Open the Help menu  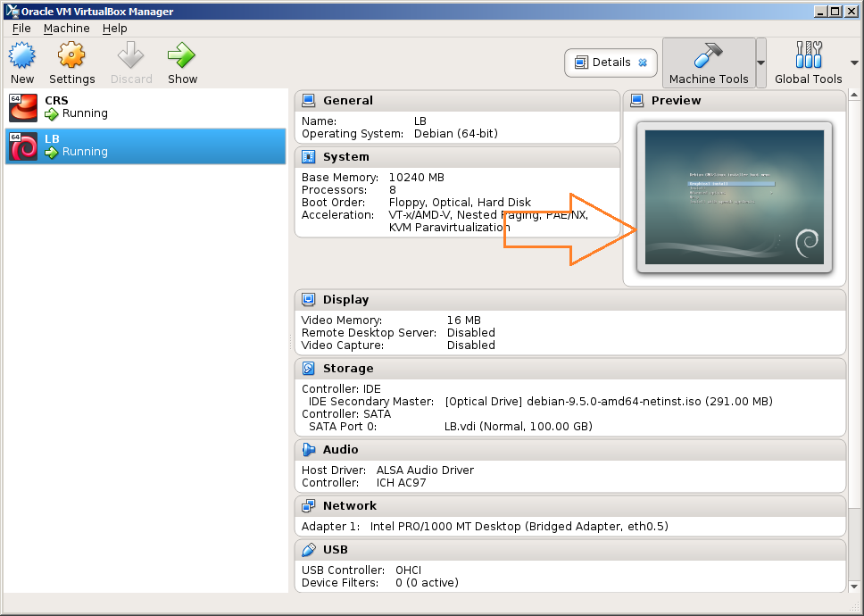click(114, 28)
